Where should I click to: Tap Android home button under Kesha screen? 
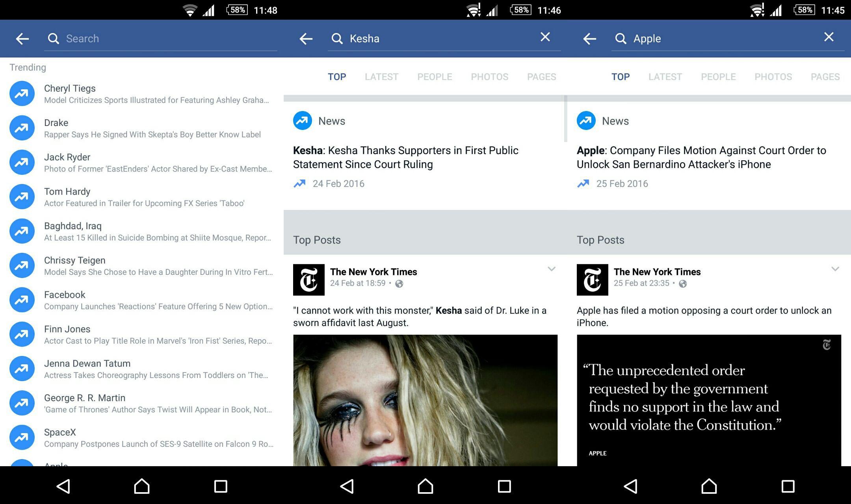[x=425, y=486]
